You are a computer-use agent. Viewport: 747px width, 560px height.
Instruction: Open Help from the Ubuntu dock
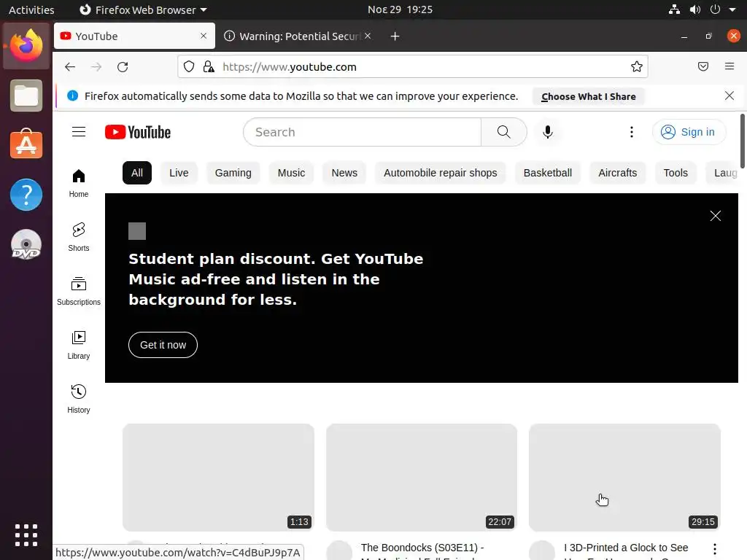[x=26, y=194]
